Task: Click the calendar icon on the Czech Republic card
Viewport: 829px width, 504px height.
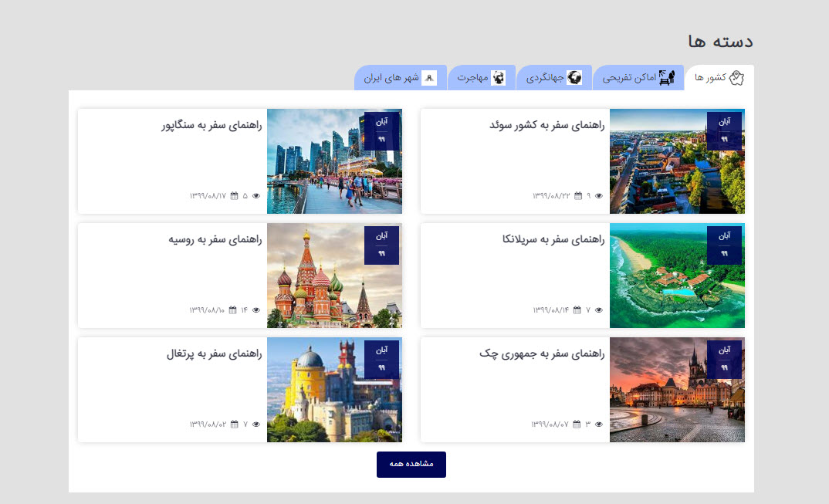Action: (x=577, y=425)
